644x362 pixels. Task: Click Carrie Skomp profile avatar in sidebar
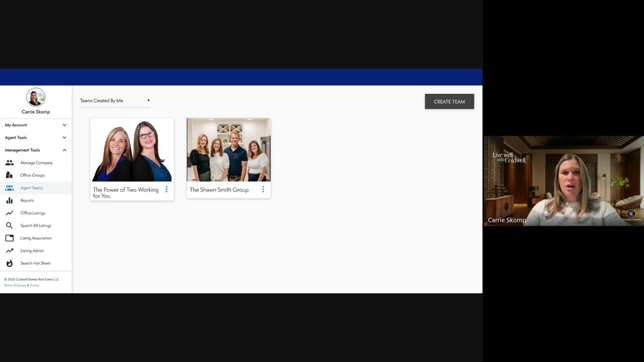pos(36,97)
